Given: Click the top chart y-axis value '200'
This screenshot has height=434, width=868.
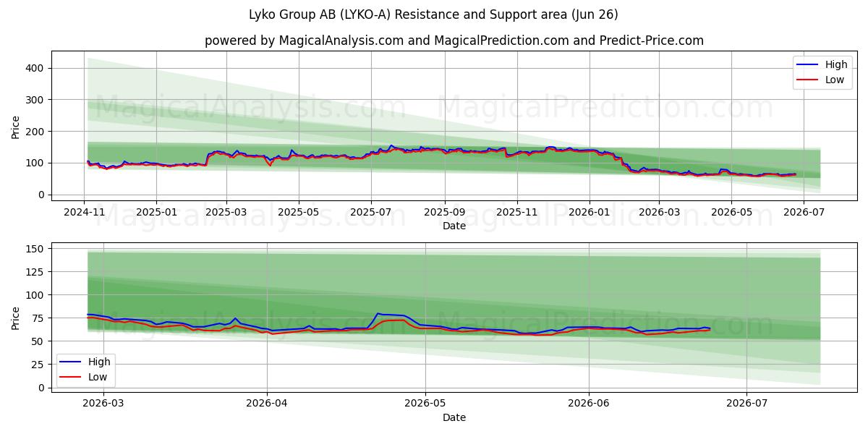Looking at the screenshot, I should [x=35, y=132].
